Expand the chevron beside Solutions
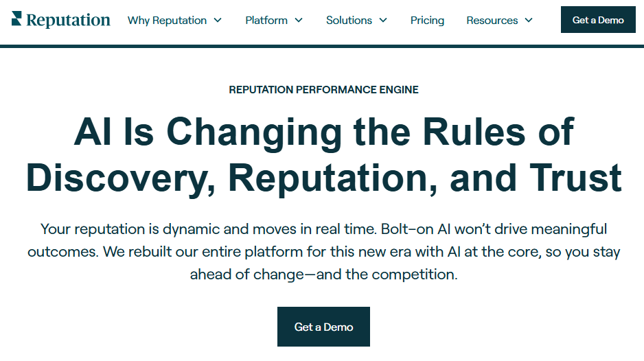Viewport: 644px width, 361px height. 383,20
